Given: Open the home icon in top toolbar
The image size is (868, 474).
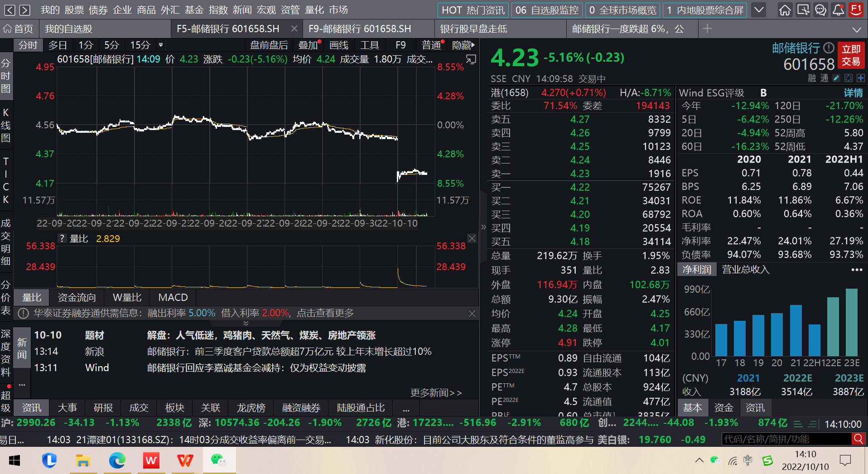Looking at the screenshot, I should click(785, 10).
